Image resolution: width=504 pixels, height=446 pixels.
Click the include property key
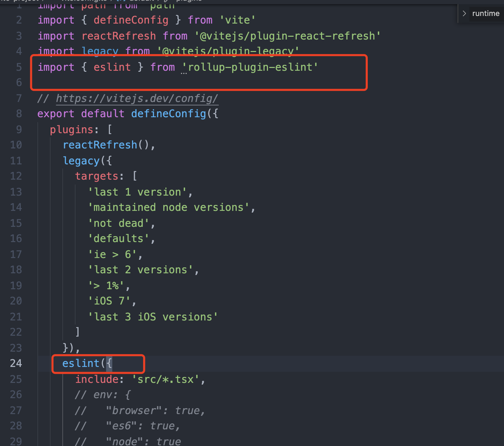click(x=97, y=379)
